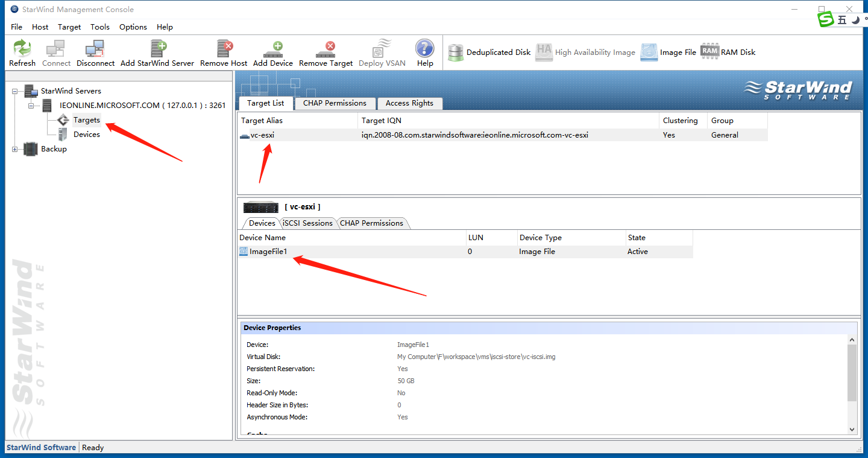
Task: Click the 50 GB size value
Action: tap(406, 381)
